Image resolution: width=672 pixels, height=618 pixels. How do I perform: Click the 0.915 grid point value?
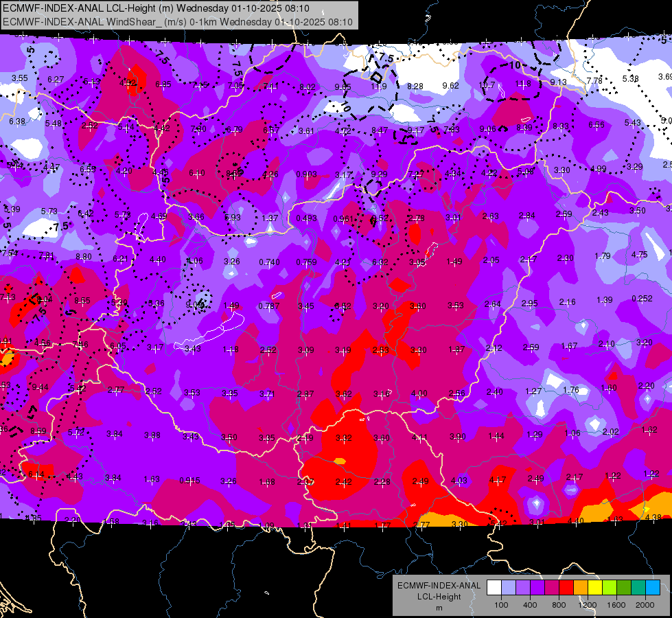(x=189, y=481)
